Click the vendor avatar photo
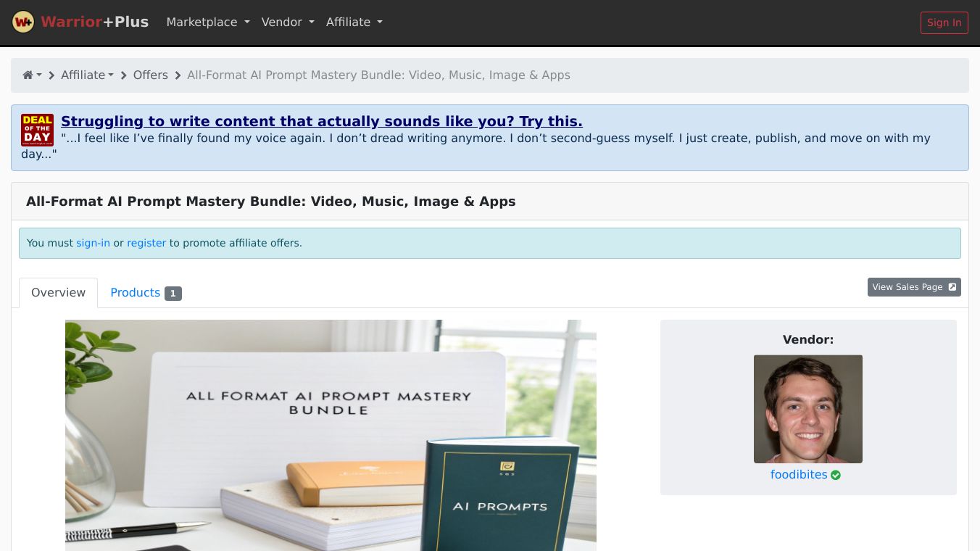Screen dimensions: 980x551 click(807, 408)
